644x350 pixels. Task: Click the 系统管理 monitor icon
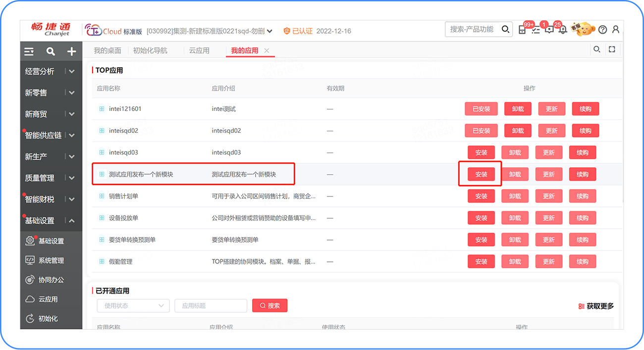pyautogui.click(x=30, y=260)
